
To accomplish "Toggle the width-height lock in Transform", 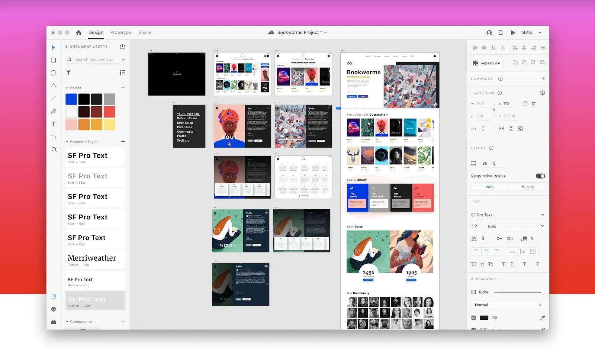I will 494,110.
